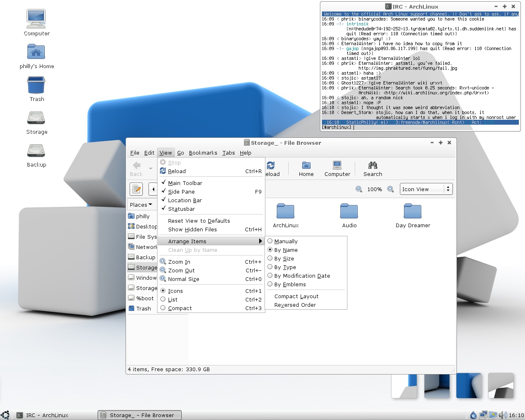Viewport: 525px width, 420px height.
Task: Choose Reset View to Defaults
Action: (x=211, y=221)
